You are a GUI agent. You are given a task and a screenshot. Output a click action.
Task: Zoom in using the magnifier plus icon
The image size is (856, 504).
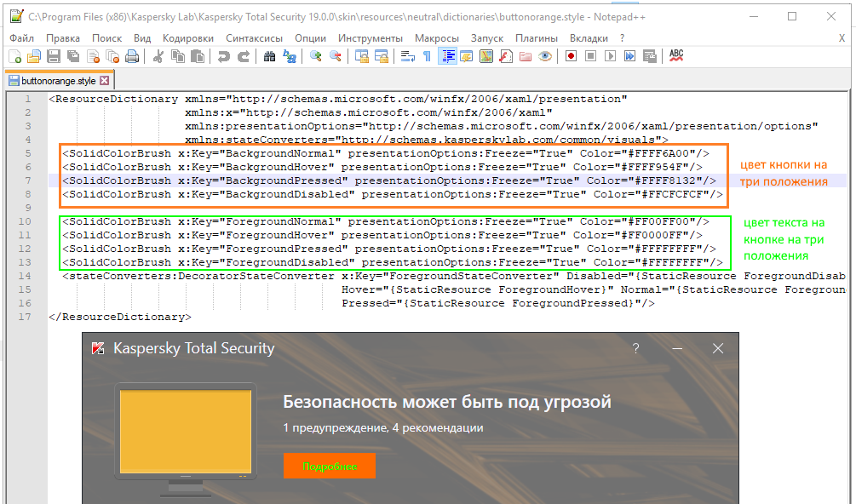click(315, 56)
